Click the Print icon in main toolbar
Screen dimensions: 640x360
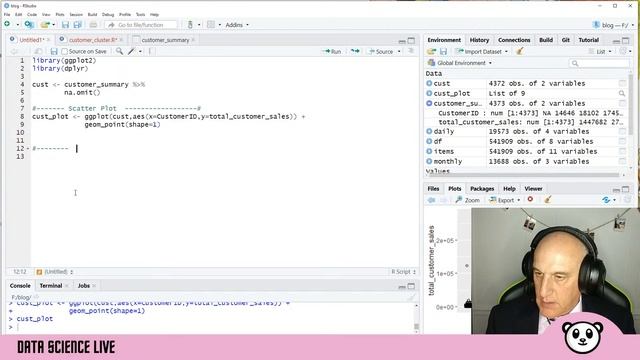(x=93, y=25)
